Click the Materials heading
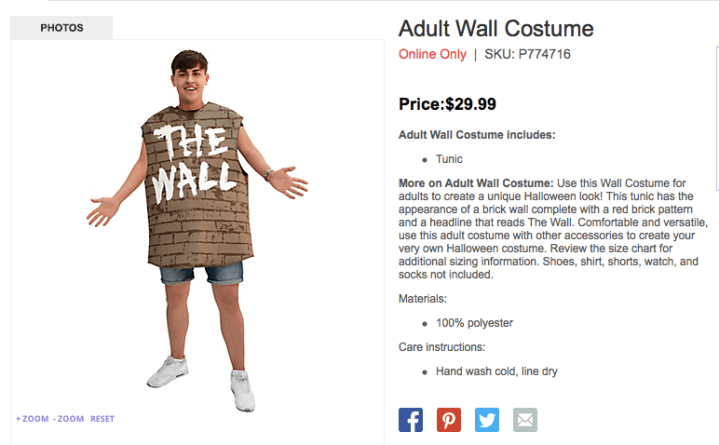The height and width of the screenshot is (445, 719). pyautogui.click(x=422, y=299)
